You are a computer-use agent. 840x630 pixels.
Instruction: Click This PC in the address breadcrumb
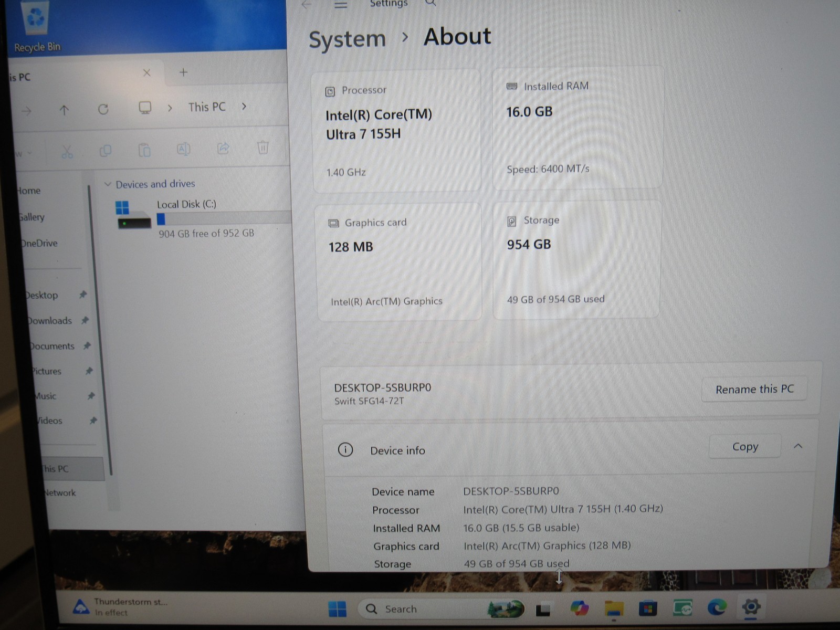(207, 107)
